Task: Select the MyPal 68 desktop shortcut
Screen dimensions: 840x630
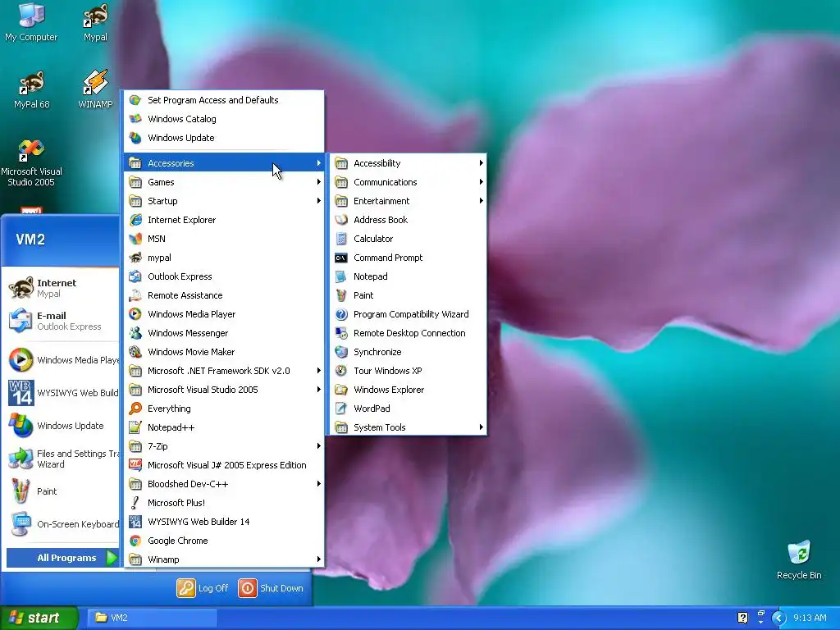Action: (32, 89)
